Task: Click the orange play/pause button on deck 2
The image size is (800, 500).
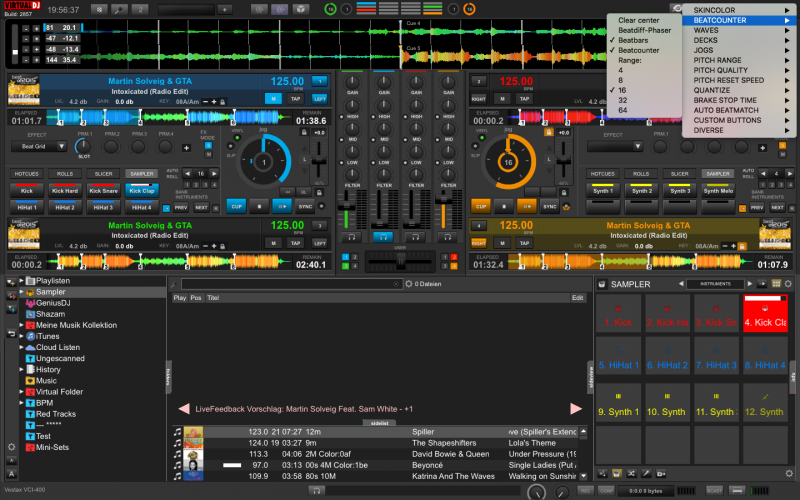Action: pos(527,206)
